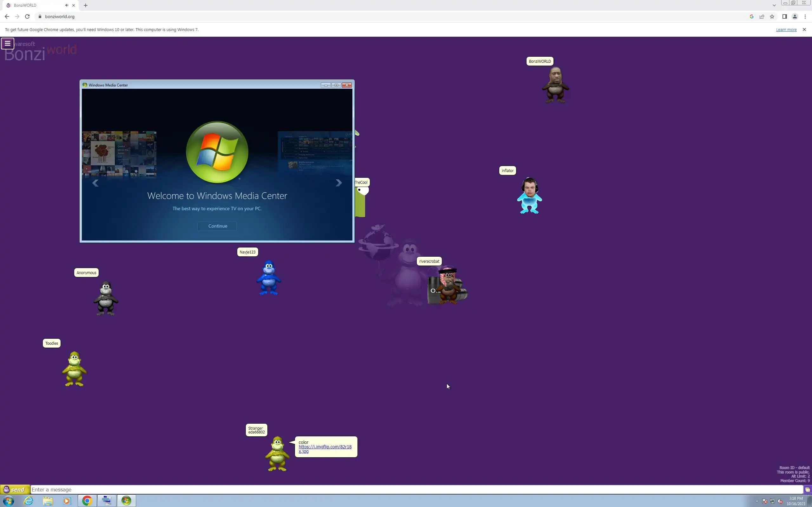Open the Chrome three-dot menu
This screenshot has height=507, width=812.
coord(805,16)
